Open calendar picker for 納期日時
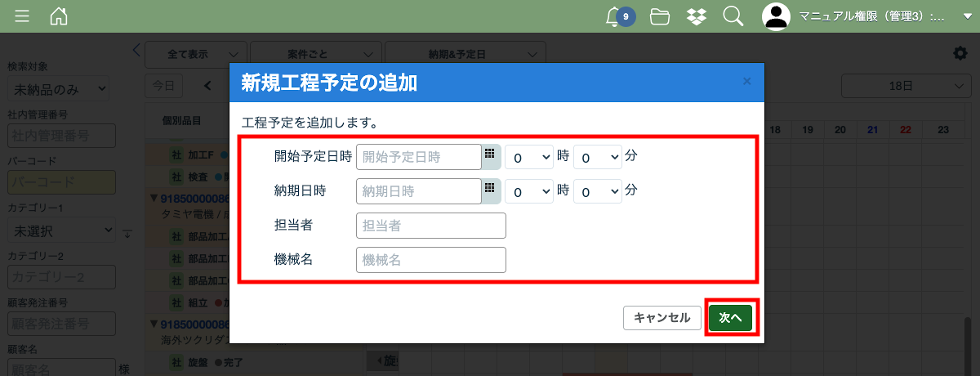 tap(490, 190)
